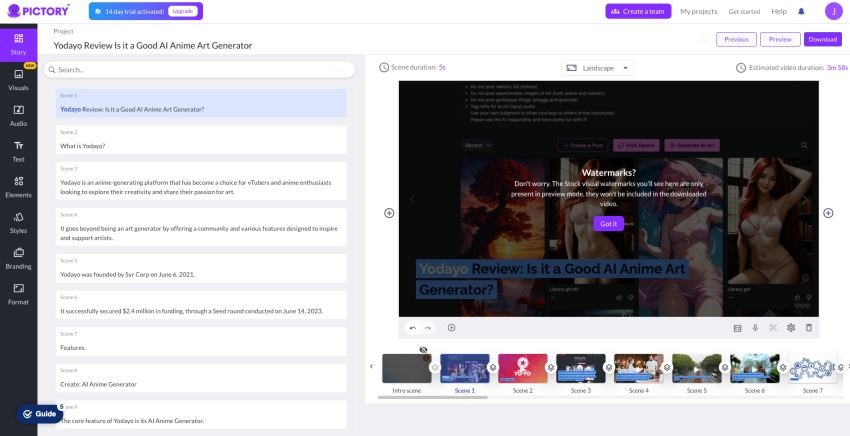Open the Elements panel in sidebar
This screenshot has height=436, width=850.
18,188
